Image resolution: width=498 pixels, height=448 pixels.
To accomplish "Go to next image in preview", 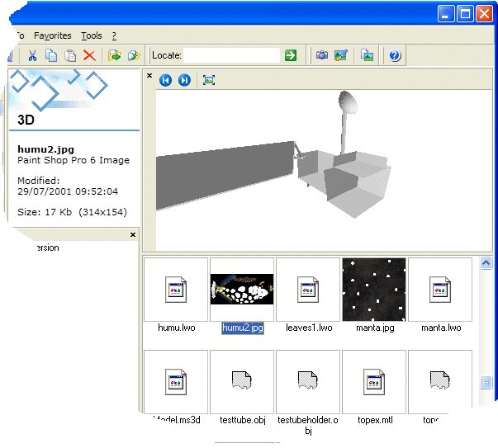I will point(184,80).
